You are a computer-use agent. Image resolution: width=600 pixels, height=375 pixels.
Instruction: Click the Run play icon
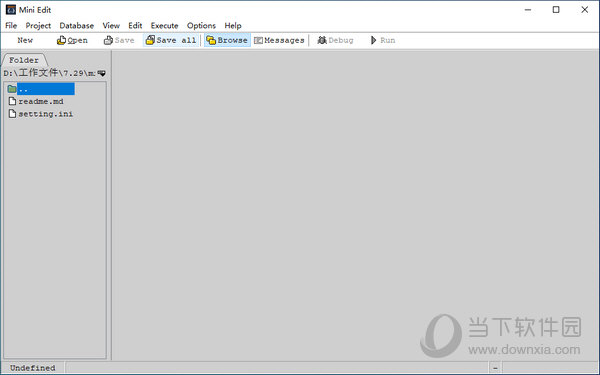coord(373,40)
